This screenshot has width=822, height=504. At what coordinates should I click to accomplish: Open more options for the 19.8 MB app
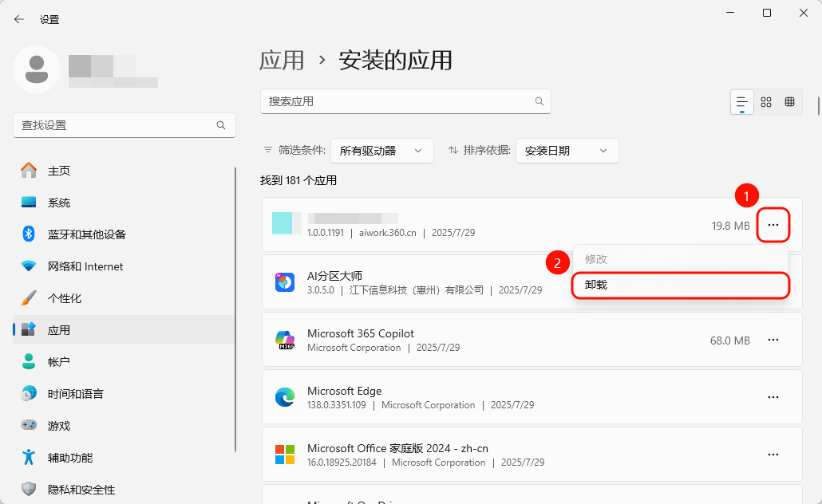point(773,225)
